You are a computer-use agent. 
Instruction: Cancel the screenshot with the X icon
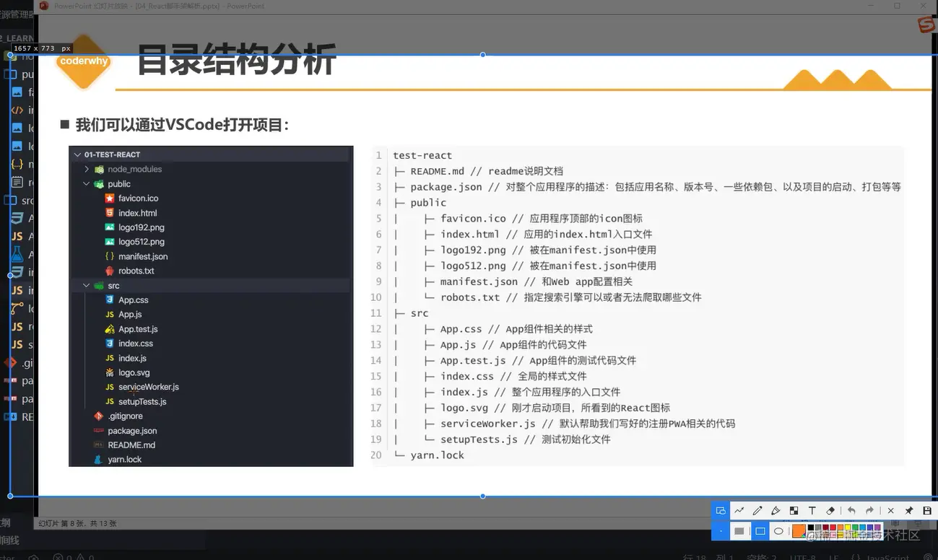point(890,511)
